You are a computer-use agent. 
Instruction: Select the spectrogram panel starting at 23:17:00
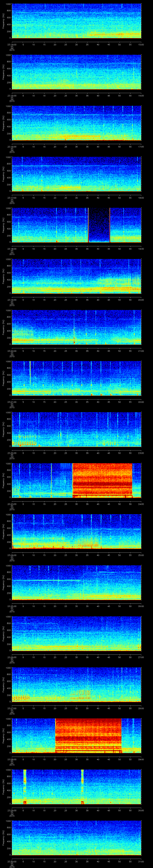click(x=77, y=174)
